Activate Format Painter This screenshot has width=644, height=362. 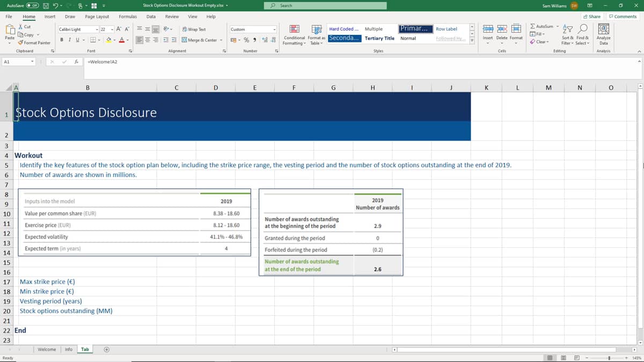pyautogui.click(x=34, y=42)
